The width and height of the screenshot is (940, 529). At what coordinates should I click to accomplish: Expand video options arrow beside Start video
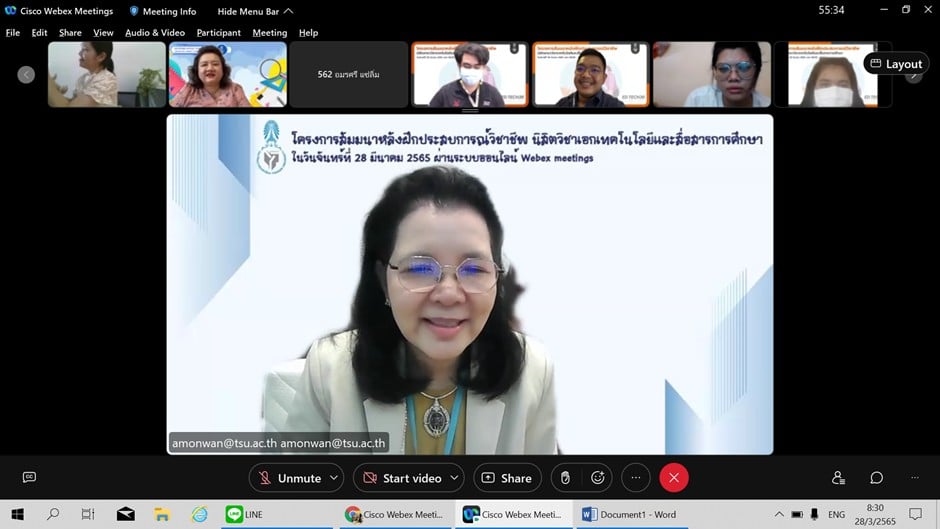[x=454, y=478]
